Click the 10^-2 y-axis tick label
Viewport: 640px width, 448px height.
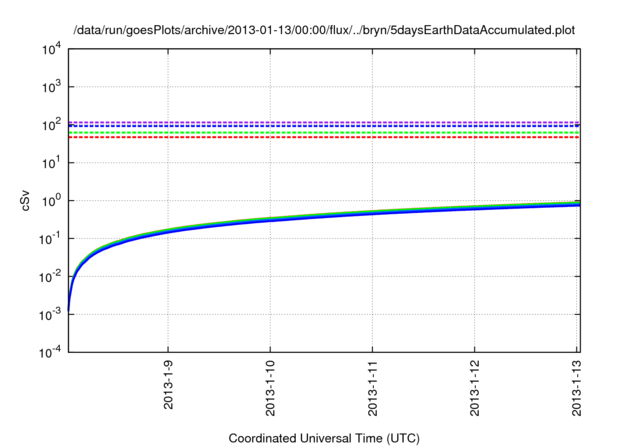click(50, 277)
